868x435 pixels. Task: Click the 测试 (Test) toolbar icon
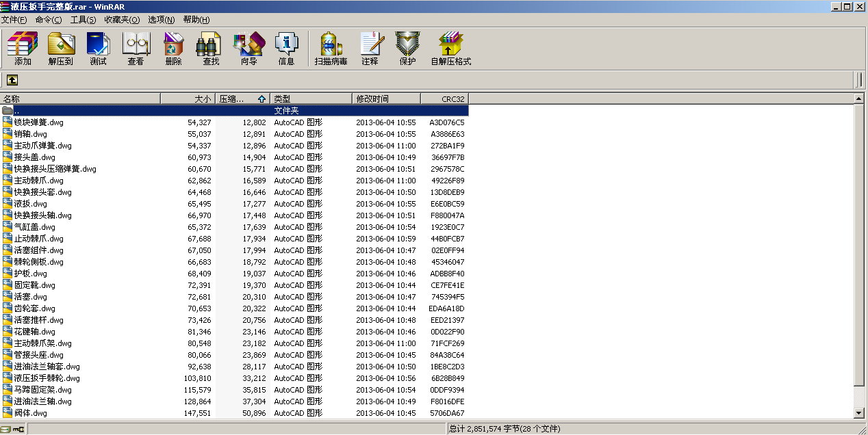(x=99, y=48)
